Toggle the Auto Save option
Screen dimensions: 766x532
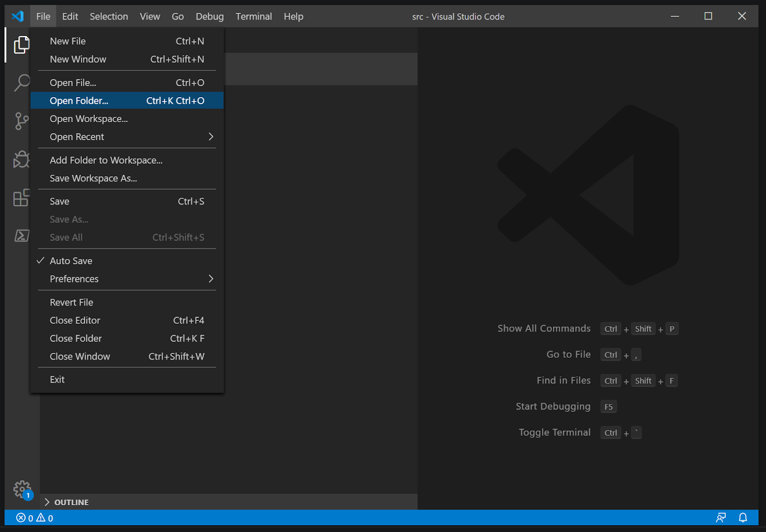(x=71, y=261)
